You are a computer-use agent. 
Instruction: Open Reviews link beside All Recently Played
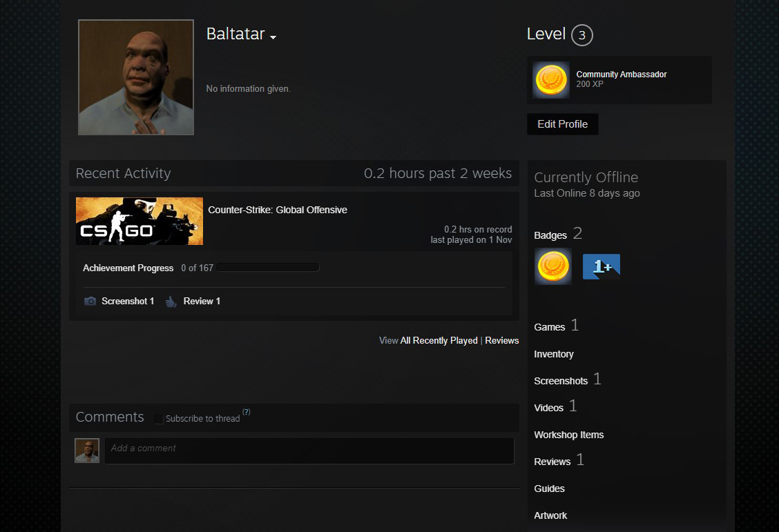pyautogui.click(x=502, y=340)
